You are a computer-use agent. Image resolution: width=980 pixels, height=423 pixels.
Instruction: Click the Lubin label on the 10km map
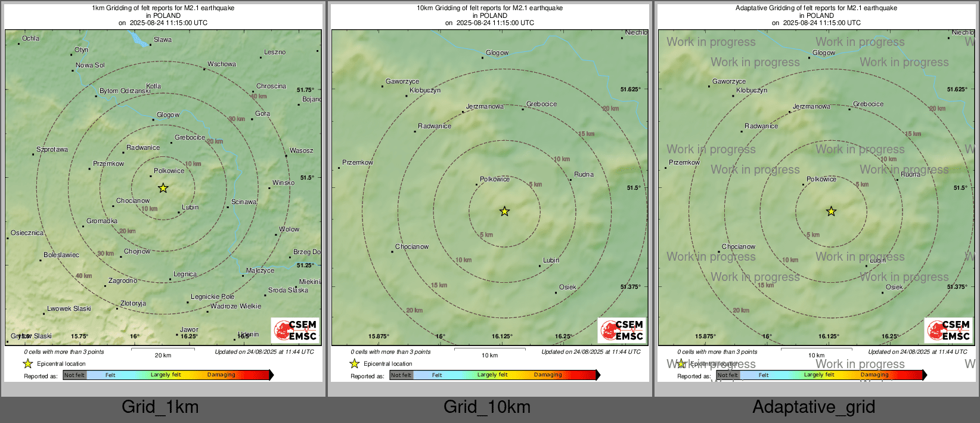[x=551, y=260]
